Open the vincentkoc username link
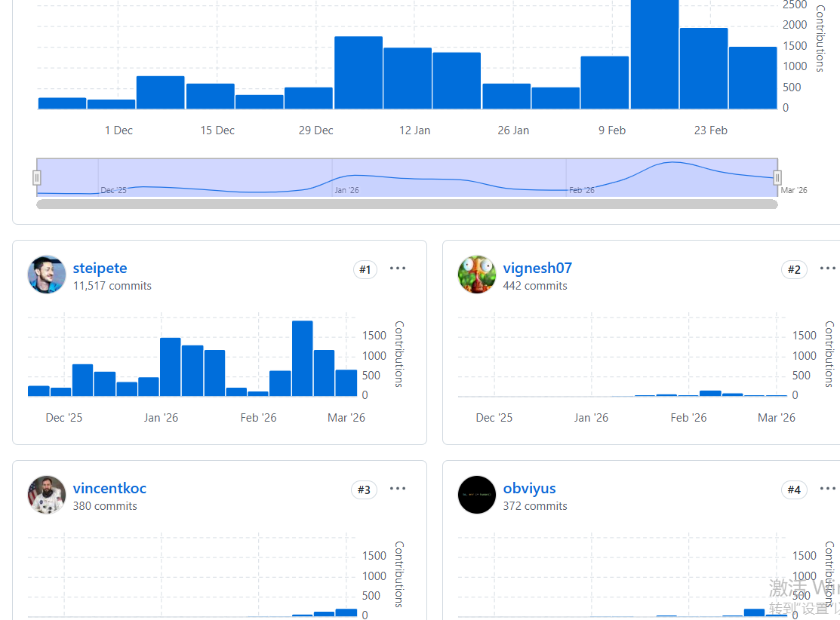The image size is (840, 620). pos(110,488)
